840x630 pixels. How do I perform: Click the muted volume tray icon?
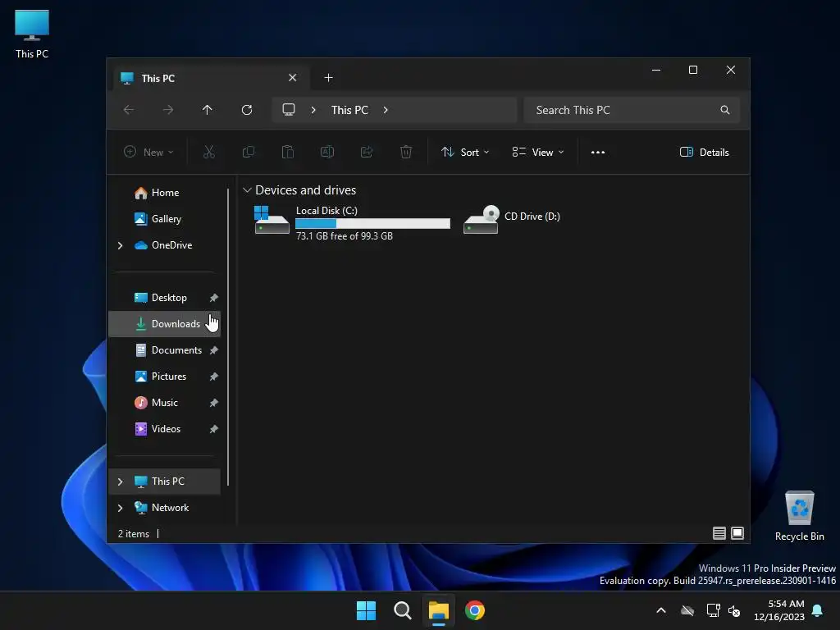click(734, 610)
